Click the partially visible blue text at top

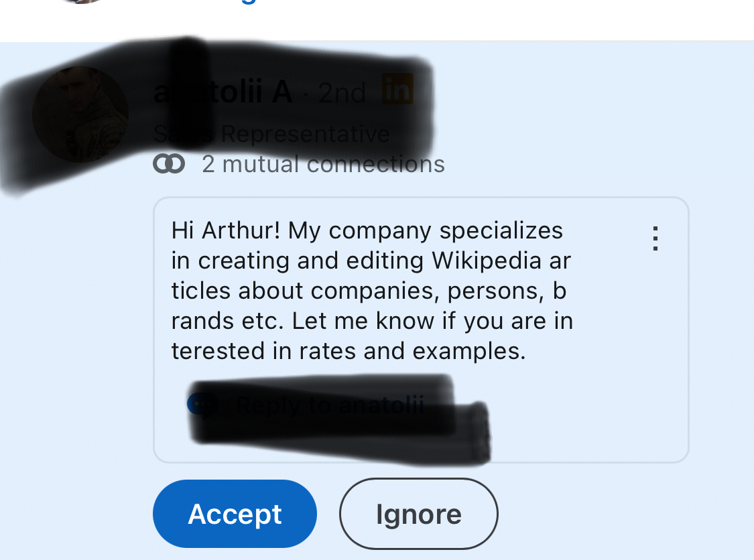[x=247, y=2]
